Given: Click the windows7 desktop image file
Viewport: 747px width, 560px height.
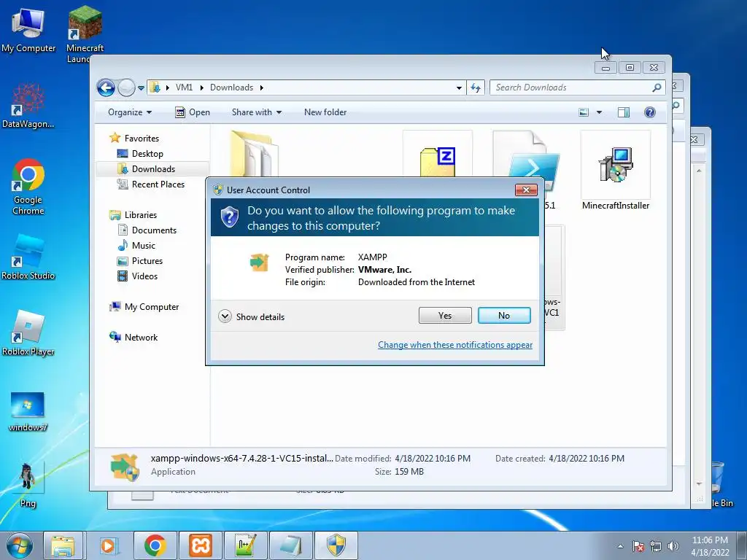Looking at the screenshot, I should (28, 411).
